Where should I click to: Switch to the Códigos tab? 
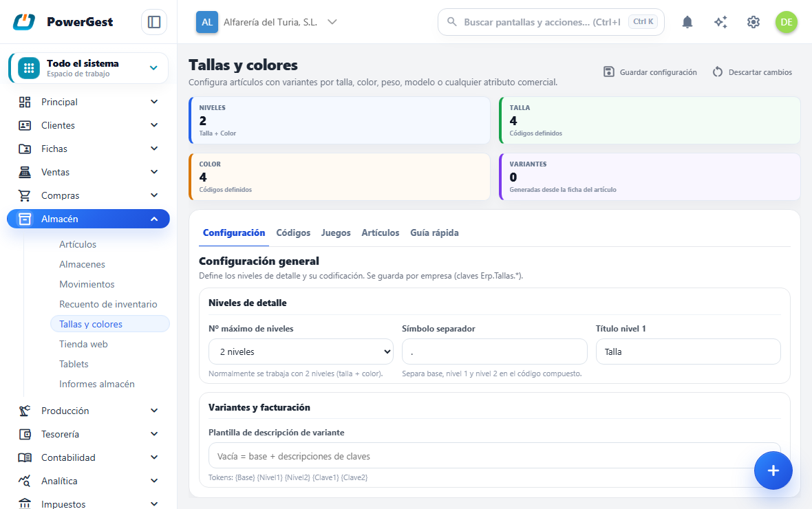(x=293, y=233)
